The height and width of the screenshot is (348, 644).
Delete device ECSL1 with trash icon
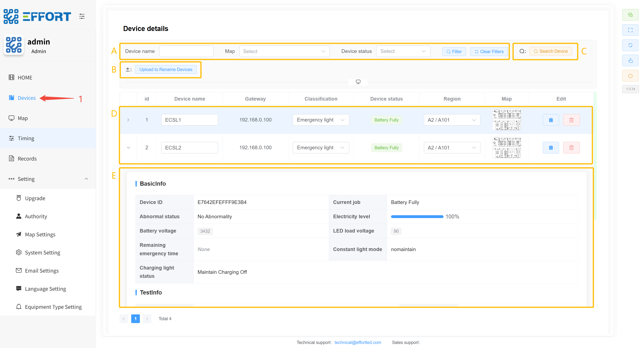point(571,120)
